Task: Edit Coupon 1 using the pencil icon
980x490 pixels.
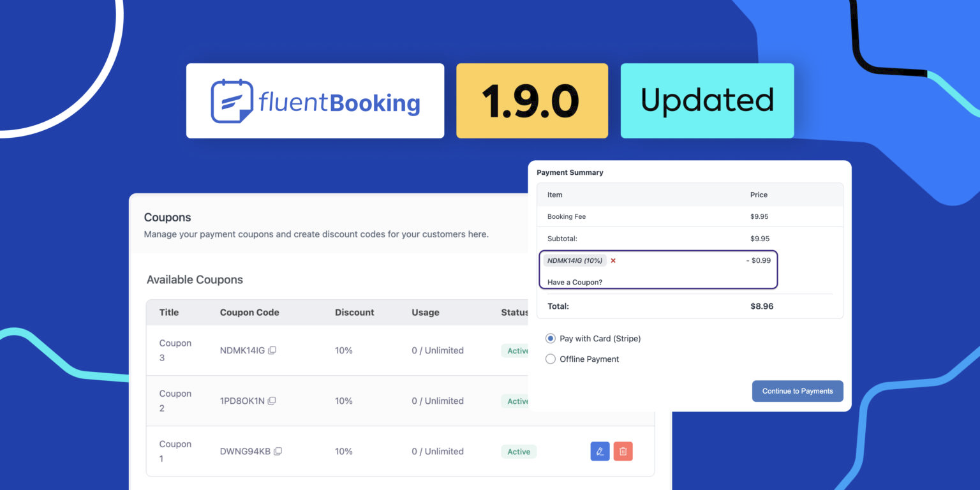Action: pyautogui.click(x=599, y=451)
